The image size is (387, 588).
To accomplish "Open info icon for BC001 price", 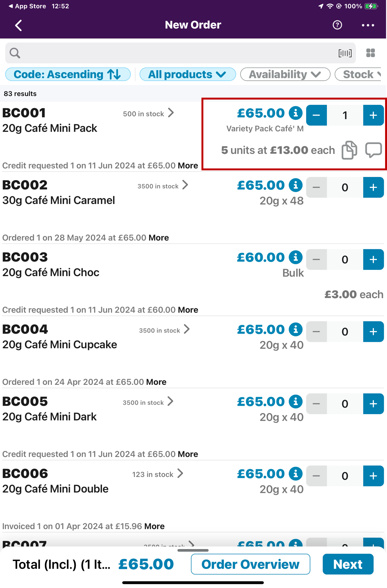I will pos(296,113).
